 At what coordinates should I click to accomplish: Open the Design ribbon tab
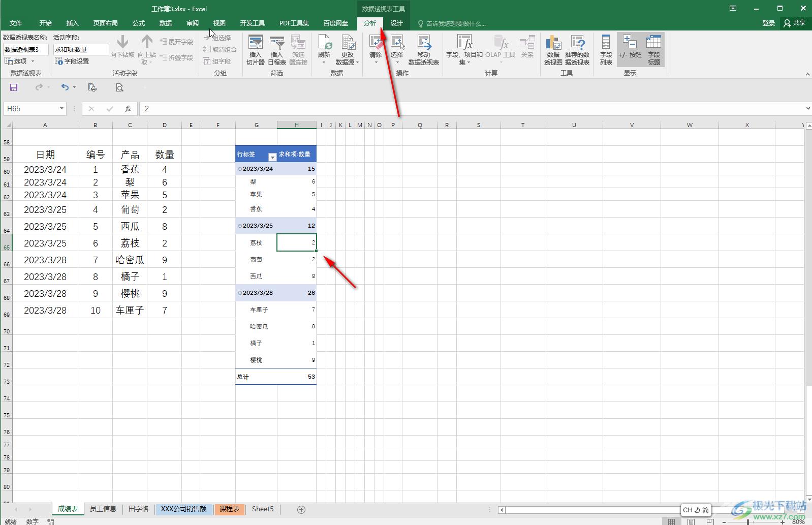(x=397, y=23)
